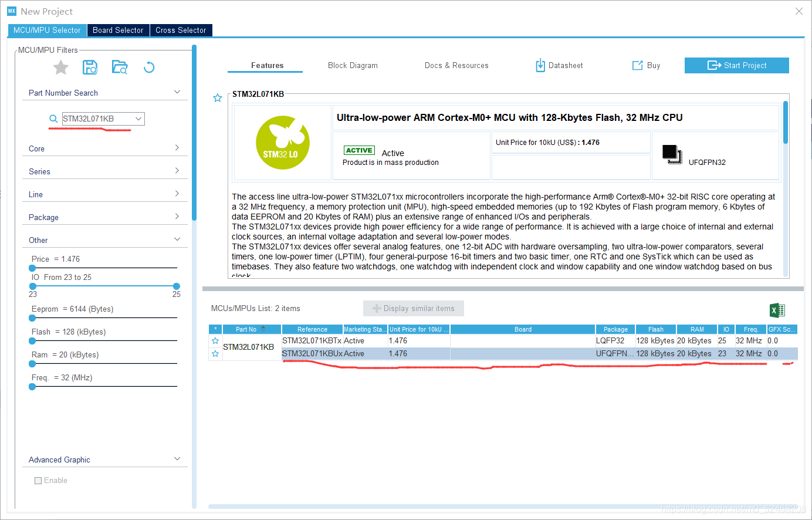Star the STM32L071KB details header
The width and height of the screenshot is (812, 520).
pos(218,98)
